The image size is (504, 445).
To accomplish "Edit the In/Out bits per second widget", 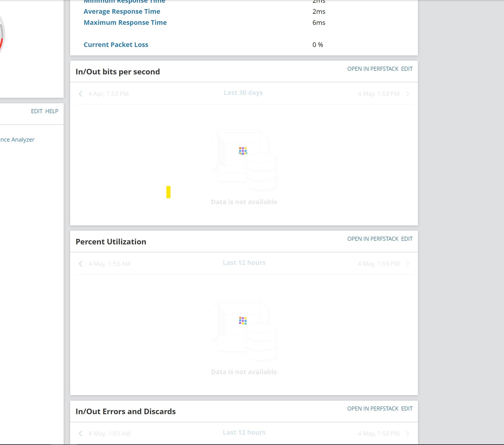I will point(407,69).
